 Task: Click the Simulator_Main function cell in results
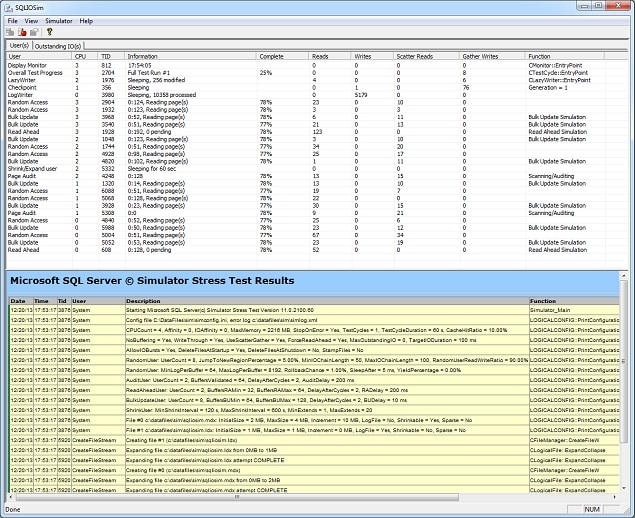pos(550,310)
